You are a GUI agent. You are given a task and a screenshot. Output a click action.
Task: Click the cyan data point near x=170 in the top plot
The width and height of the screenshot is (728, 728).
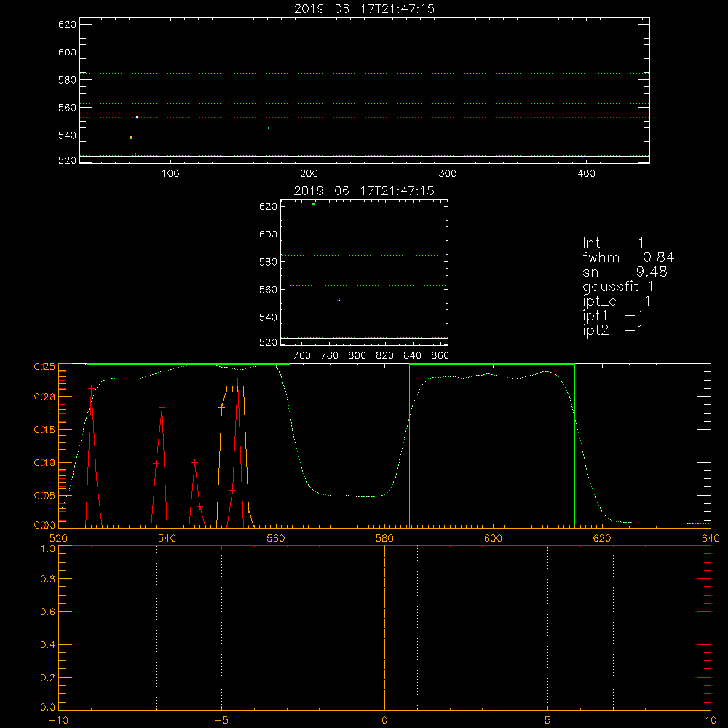[269, 127]
